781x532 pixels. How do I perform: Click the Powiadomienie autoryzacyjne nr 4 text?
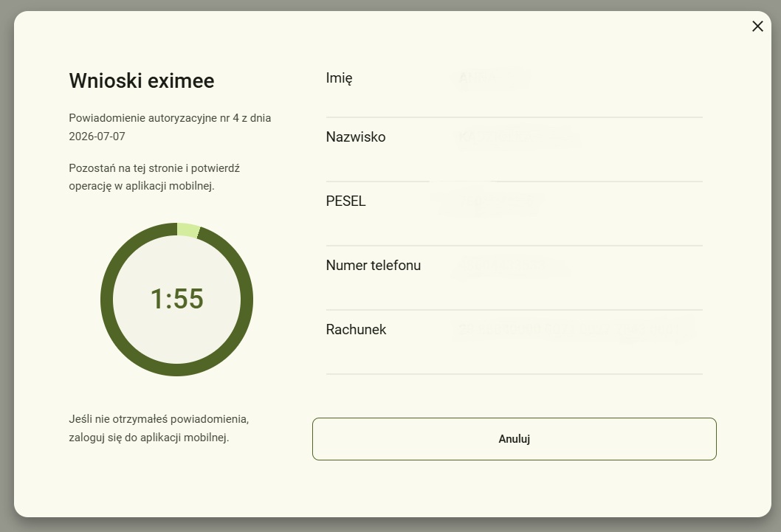click(x=170, y=127)
